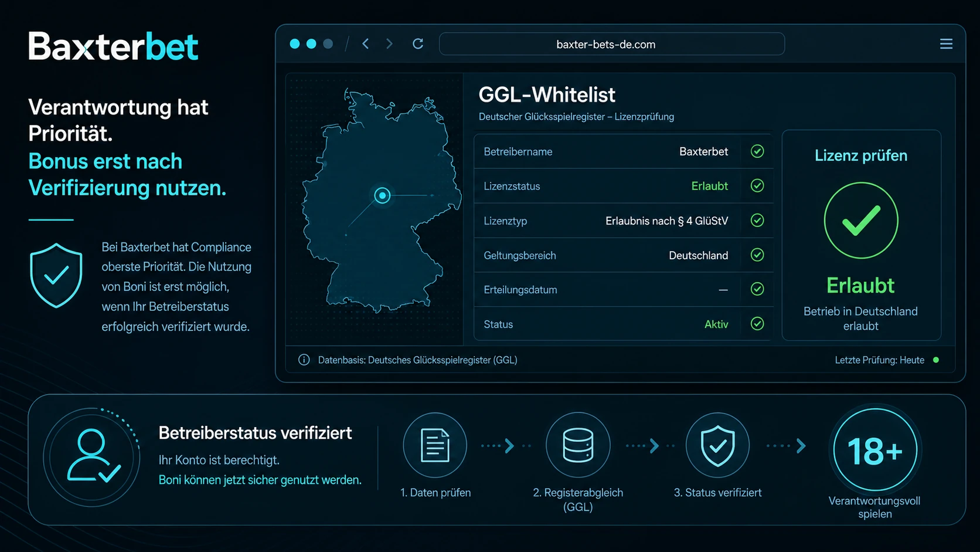980x552 pixels.
Task: Click the Germany map graphic
Action: [381, 201]
